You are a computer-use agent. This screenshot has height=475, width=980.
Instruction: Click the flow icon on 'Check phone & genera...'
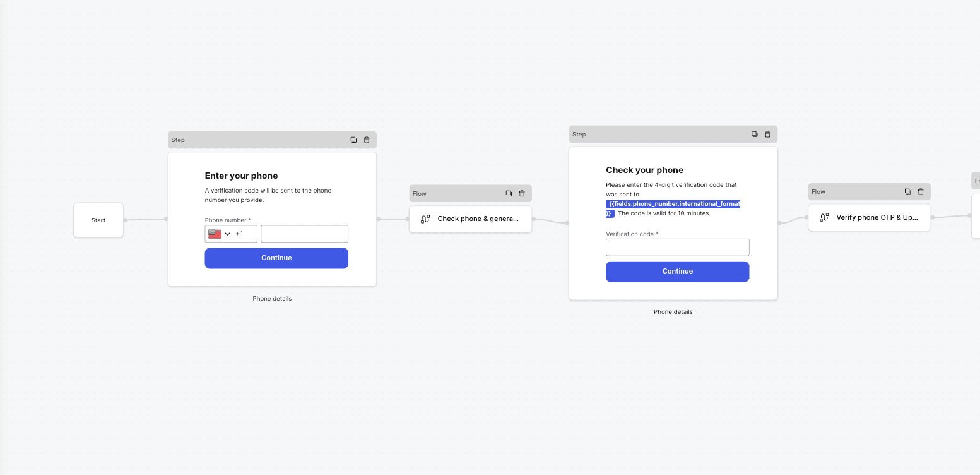[x=425, y=219]
